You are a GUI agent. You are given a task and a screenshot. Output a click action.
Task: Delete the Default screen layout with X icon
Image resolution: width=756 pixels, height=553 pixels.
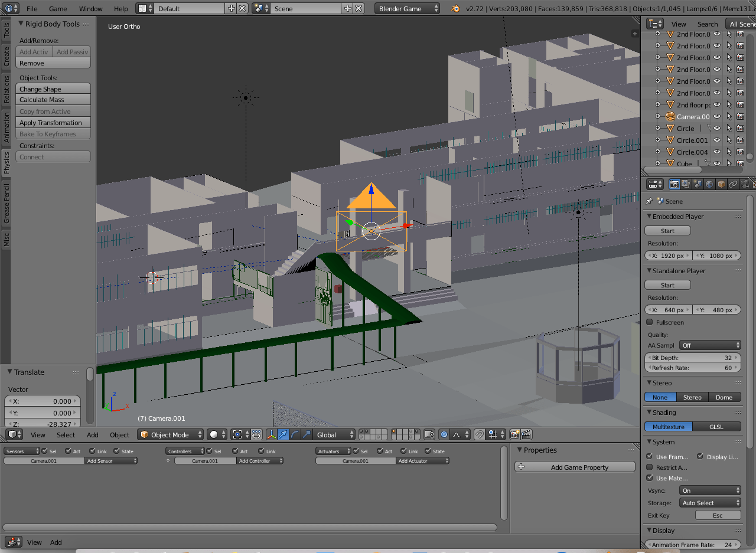click(242, 8)
